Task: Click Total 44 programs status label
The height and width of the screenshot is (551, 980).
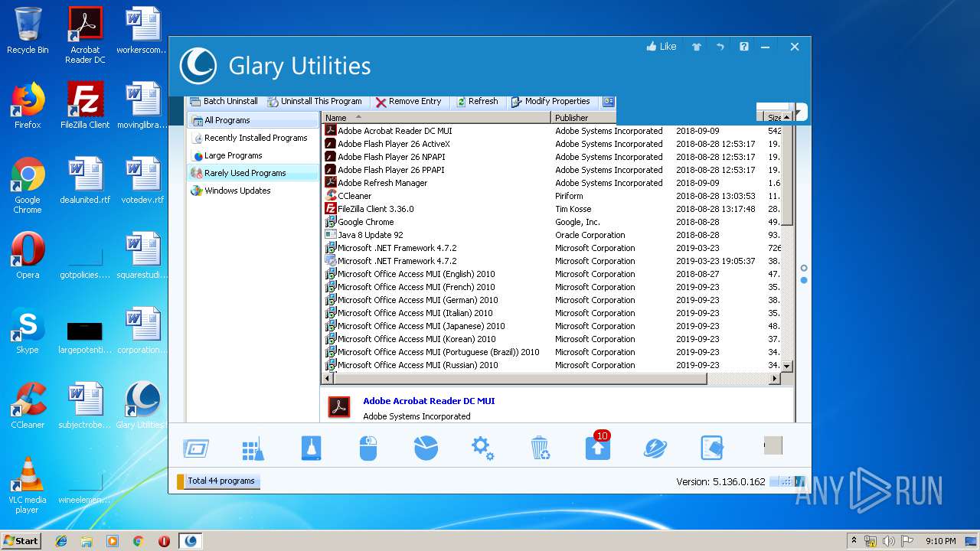Action: (221, 481)
